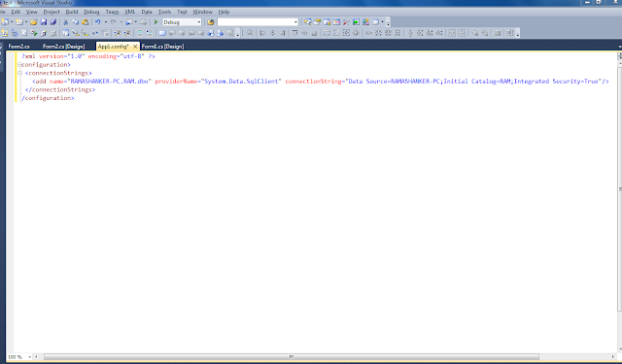The height and width of the screenshot is (364, 622).
Task: Comment out the selected lines icon
Action: [140, 33]
